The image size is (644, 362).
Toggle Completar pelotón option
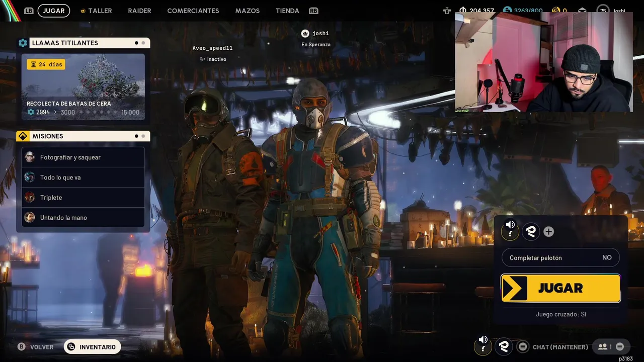560,257
